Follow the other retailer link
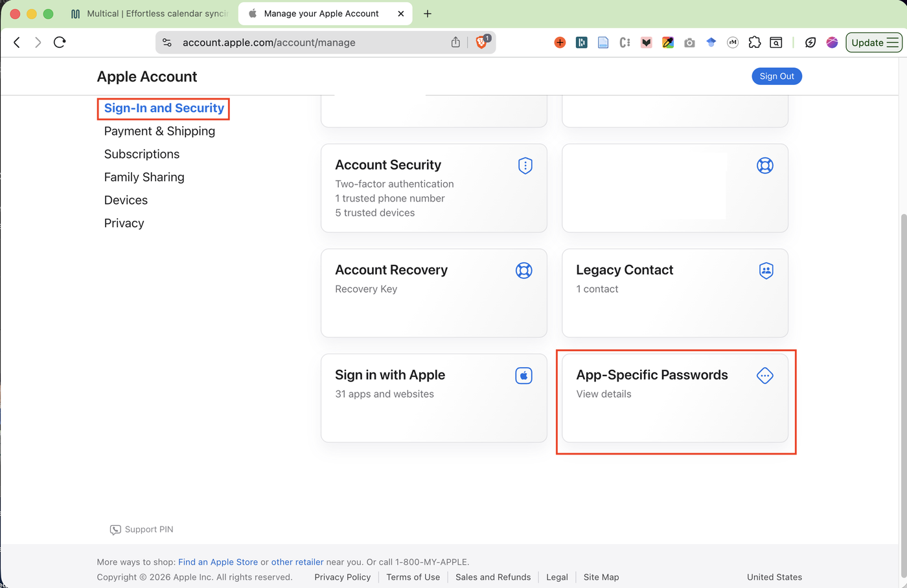907x588 pixels. (297, 562)
